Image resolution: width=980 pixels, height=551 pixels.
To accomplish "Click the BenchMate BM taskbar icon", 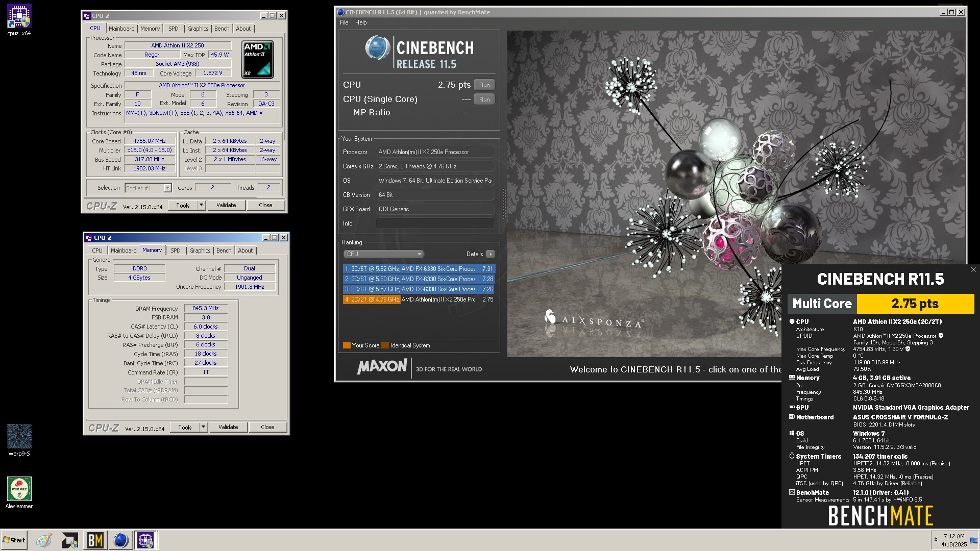I will point(95,540).
